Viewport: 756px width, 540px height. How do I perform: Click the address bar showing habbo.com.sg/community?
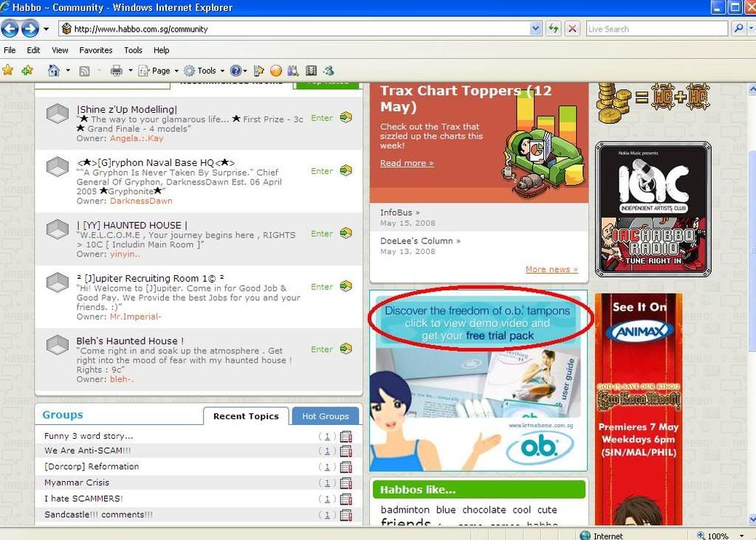[x=295, y=29]
